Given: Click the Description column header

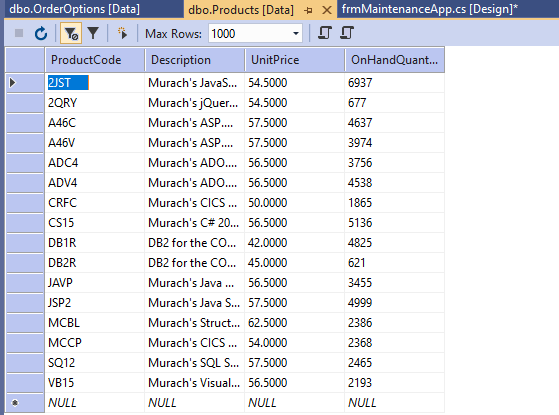Looking at the screenshot, I should tap(195, 60).
